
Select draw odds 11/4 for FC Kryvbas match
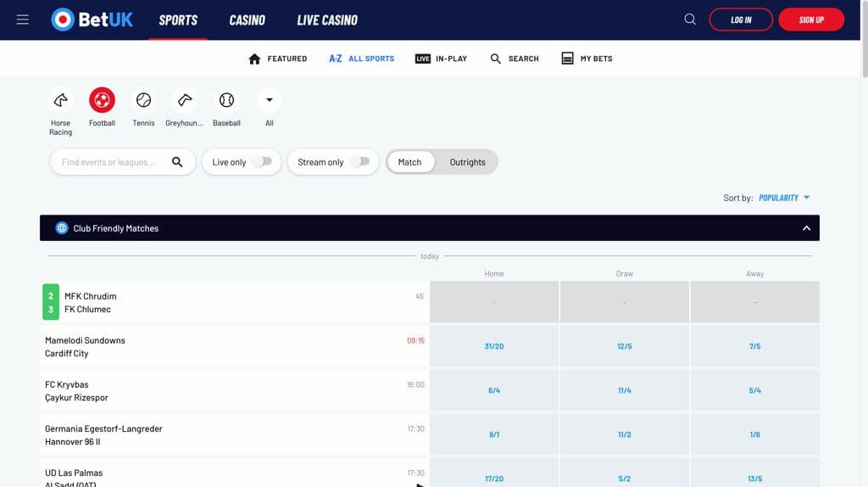[625, 390]
